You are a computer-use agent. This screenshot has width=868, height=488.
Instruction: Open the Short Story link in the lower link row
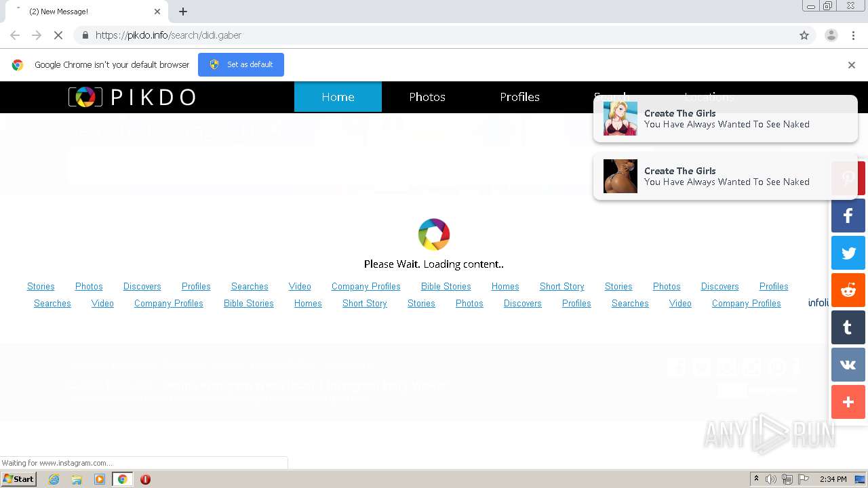[364, 304]
